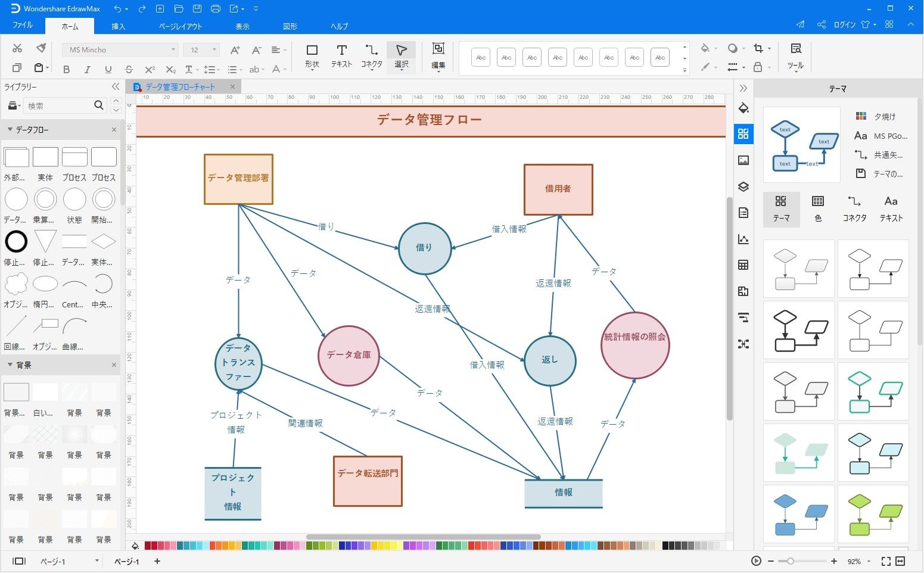
Task: Toggle bold formatting
Action: [66, 70]
